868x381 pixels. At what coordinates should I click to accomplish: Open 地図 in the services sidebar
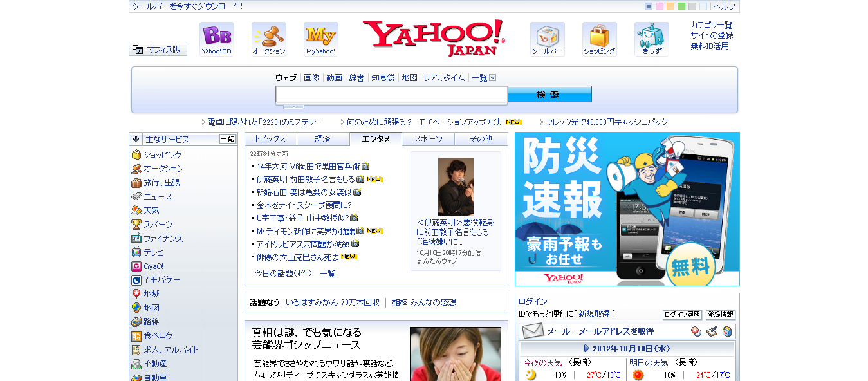click(x=151, y=308)
